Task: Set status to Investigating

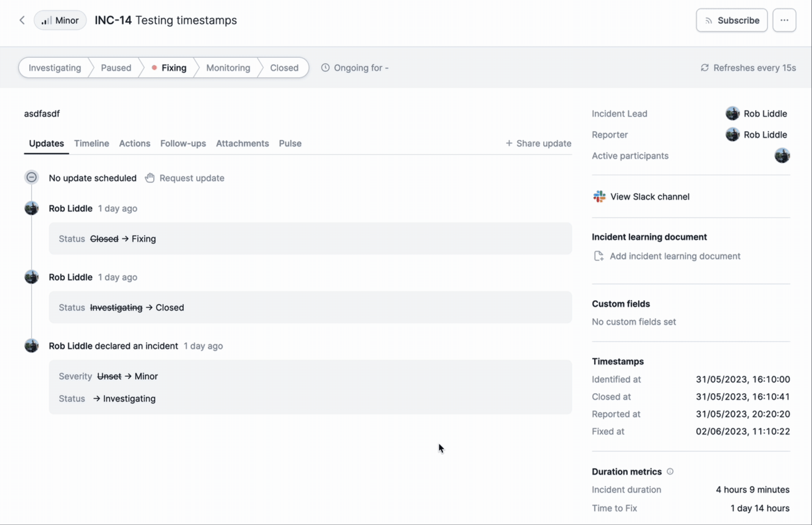Action: click(x=55, y=68)
